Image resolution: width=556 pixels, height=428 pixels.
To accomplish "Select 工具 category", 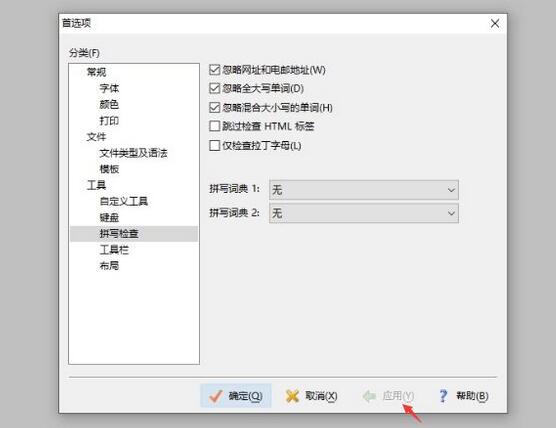I will [x=96, y=185].
